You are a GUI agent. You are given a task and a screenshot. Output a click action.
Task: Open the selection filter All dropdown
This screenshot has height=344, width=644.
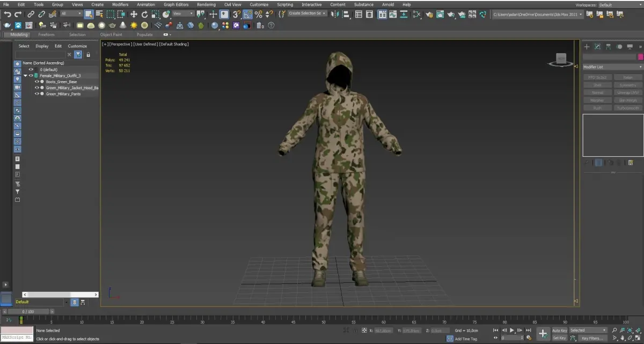(71, 13)
